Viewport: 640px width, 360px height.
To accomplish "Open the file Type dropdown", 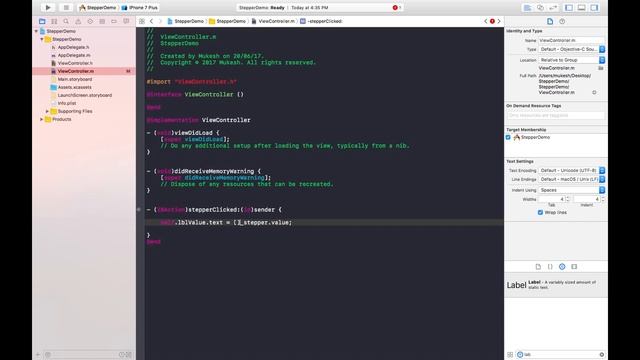I will coord(571,49).
